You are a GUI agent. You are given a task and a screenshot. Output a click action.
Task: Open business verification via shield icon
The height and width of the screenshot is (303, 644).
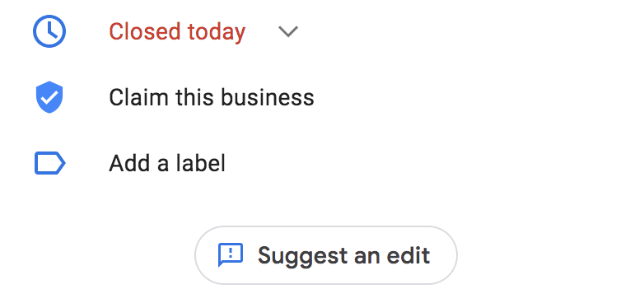[49, 97]
